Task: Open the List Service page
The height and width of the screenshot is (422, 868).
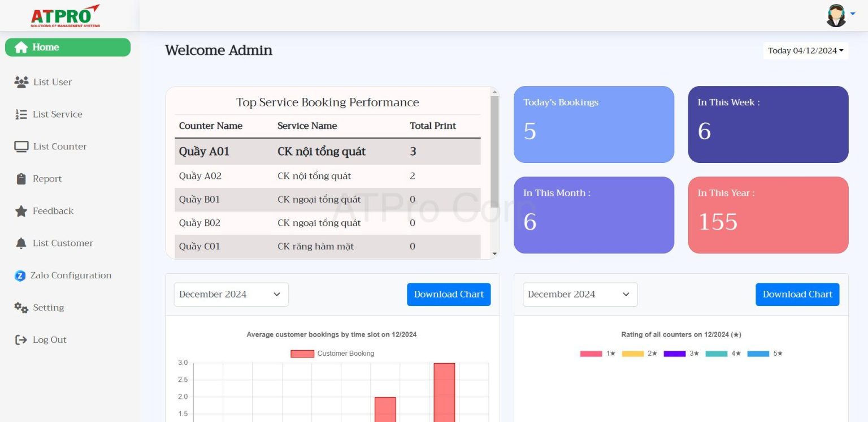Action: [x=57, y=114]
